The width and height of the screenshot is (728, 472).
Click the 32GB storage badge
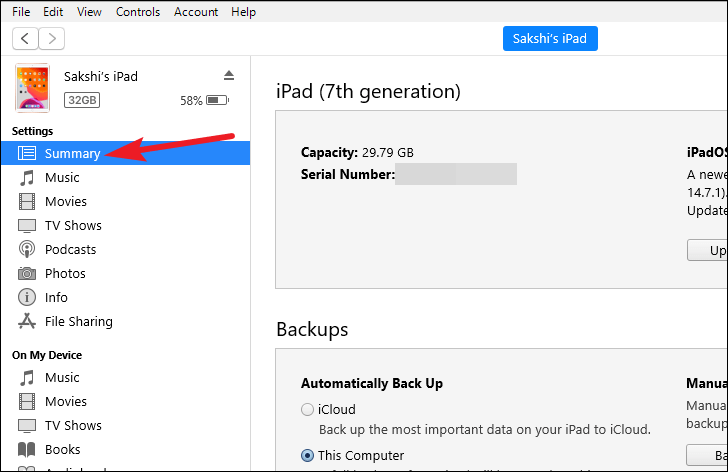click(82, 100)
